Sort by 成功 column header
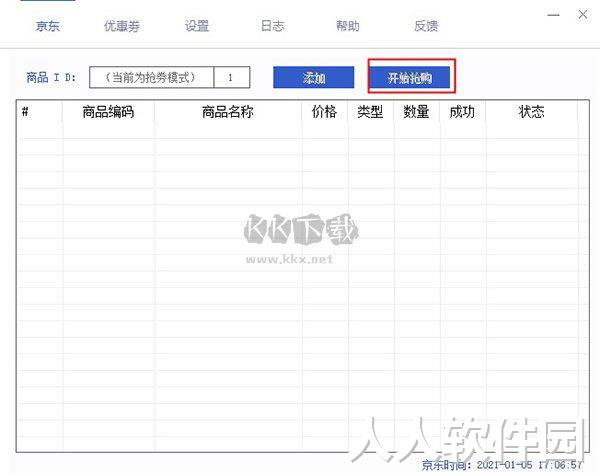 [462, 112]
